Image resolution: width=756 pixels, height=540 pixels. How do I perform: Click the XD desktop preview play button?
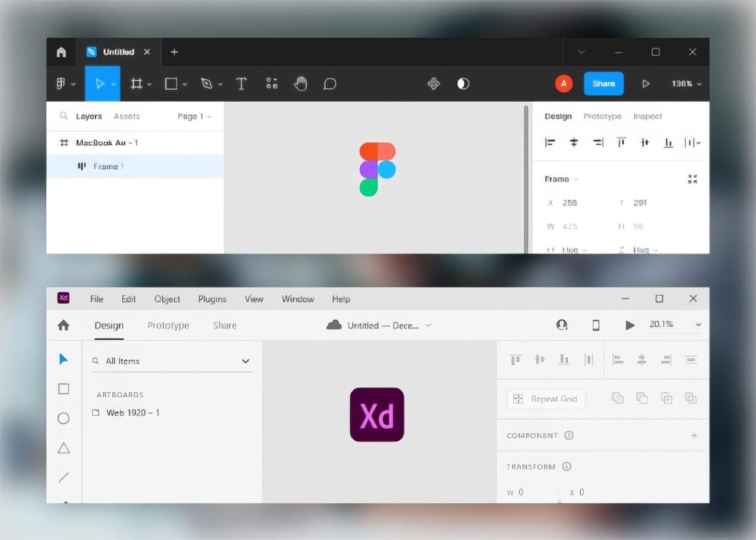click(630, 325)
